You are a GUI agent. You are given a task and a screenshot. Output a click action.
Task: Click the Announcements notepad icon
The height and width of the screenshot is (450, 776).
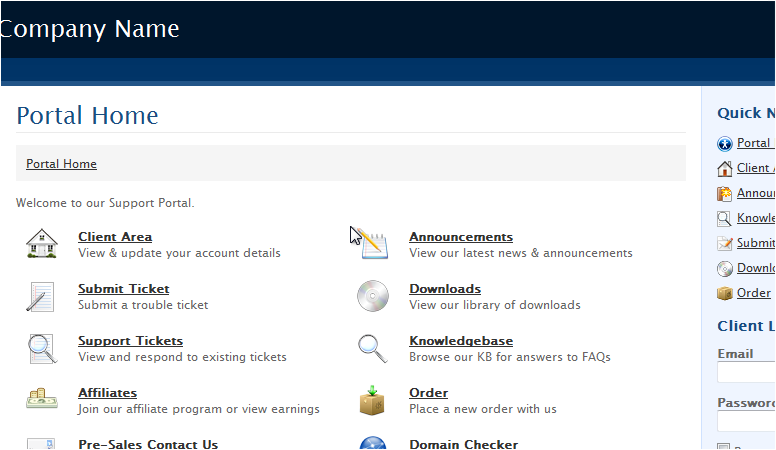[x=373, y=244]
